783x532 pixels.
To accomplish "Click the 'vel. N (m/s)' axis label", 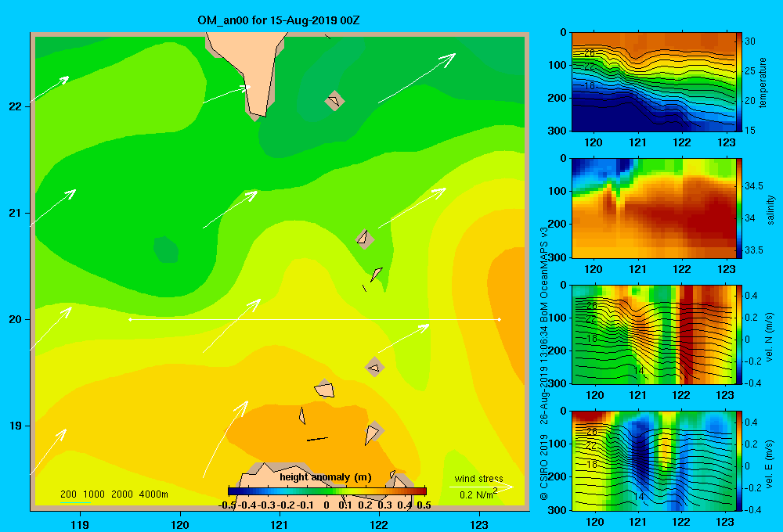I will (770, 337).
